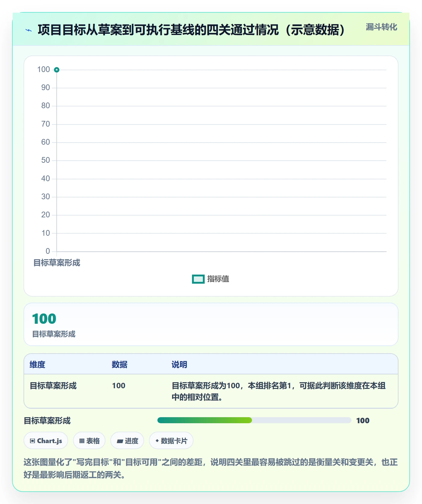Screen dimensions: 422x504
Task: Click the 维度 column header
Action: [37, 364]
